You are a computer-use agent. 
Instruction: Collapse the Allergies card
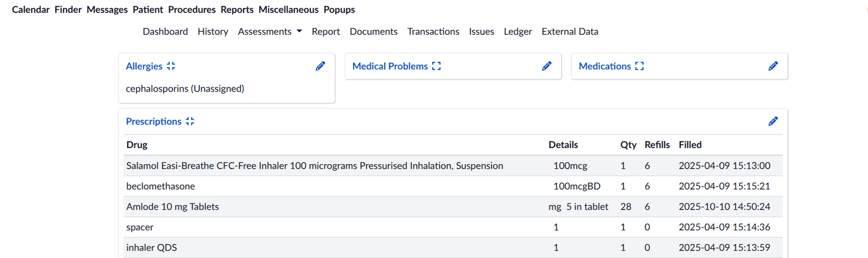(x=171, y=66)
